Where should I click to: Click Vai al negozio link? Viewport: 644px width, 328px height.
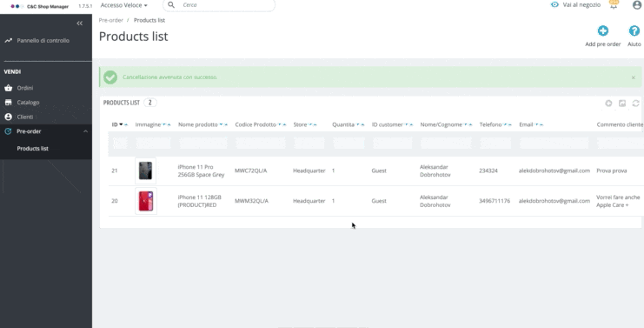[x=576, y=4]
